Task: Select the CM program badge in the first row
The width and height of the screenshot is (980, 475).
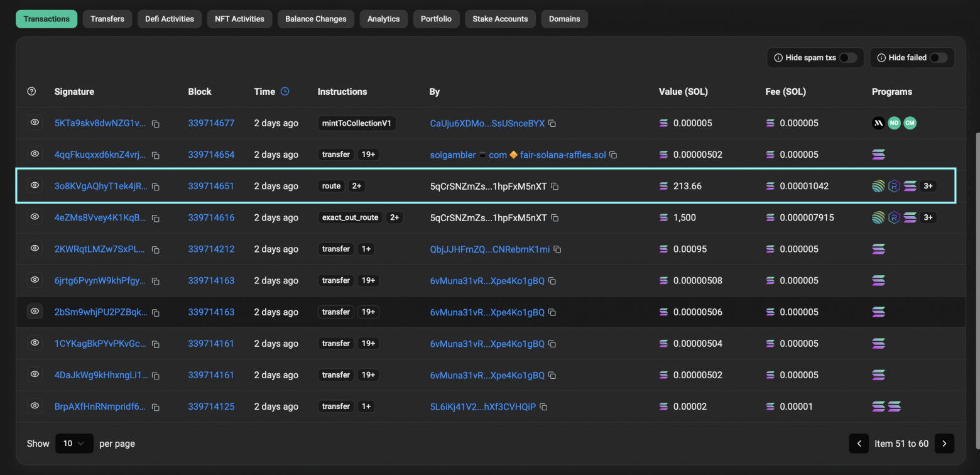Action: [x=910, y=123]
